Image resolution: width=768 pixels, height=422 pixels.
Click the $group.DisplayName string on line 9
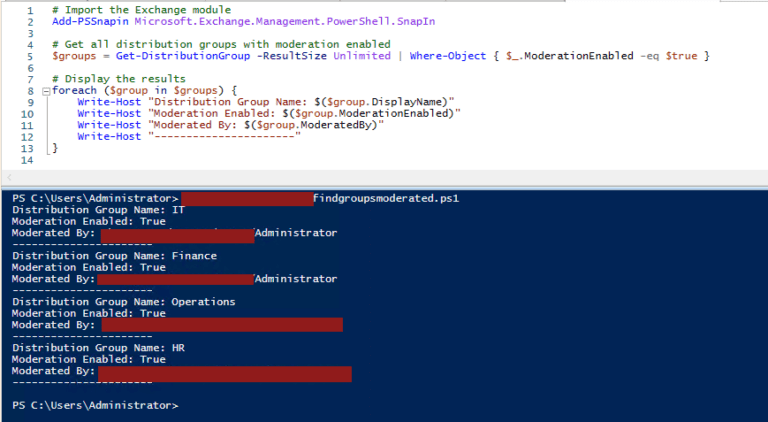[301, 102]
